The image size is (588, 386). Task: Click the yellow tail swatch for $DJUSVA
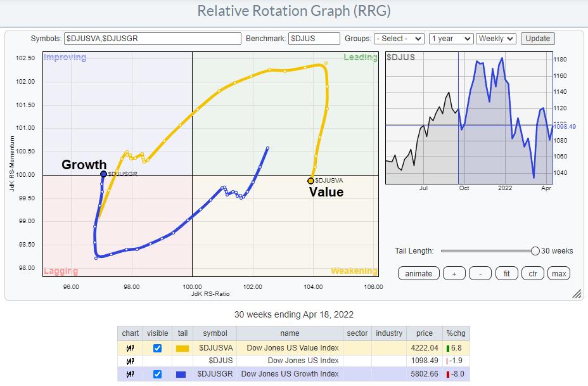click(x=182, y=347)
